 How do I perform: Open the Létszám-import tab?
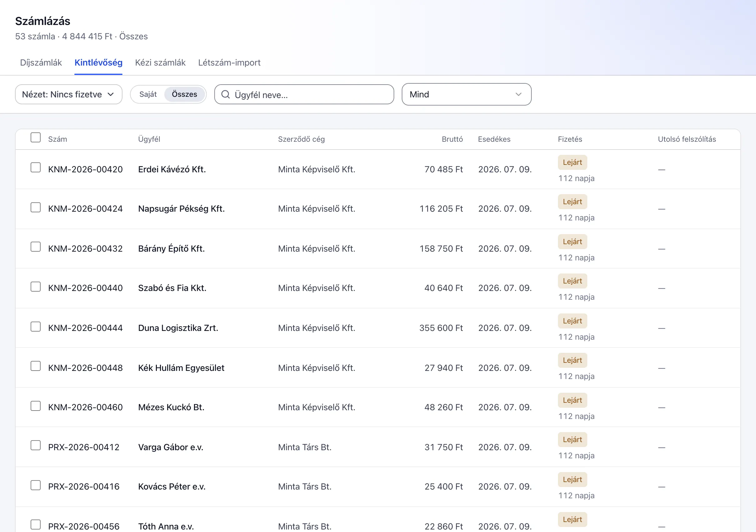(229, 62)
